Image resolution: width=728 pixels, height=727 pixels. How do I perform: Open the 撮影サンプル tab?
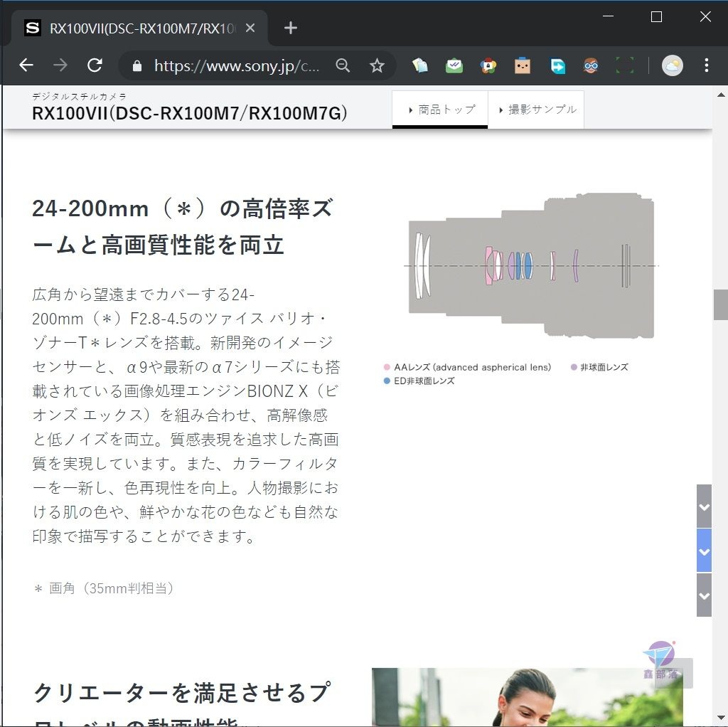click(x=536, y=110)
